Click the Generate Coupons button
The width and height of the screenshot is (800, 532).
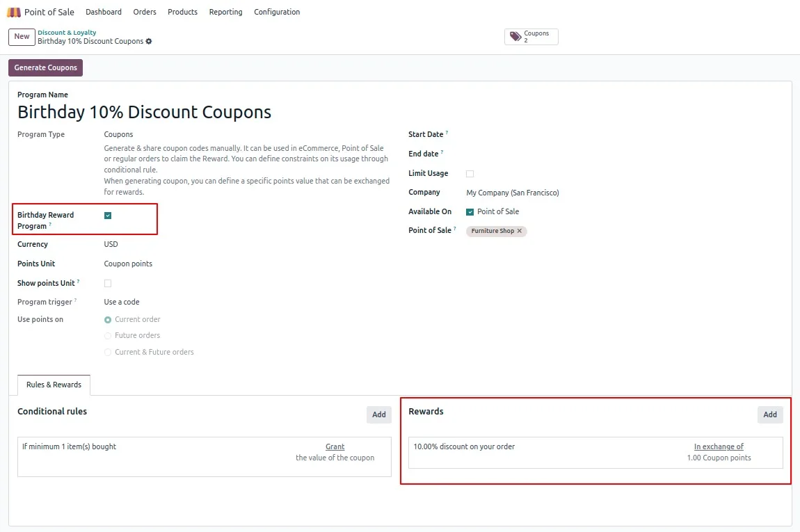45,68
